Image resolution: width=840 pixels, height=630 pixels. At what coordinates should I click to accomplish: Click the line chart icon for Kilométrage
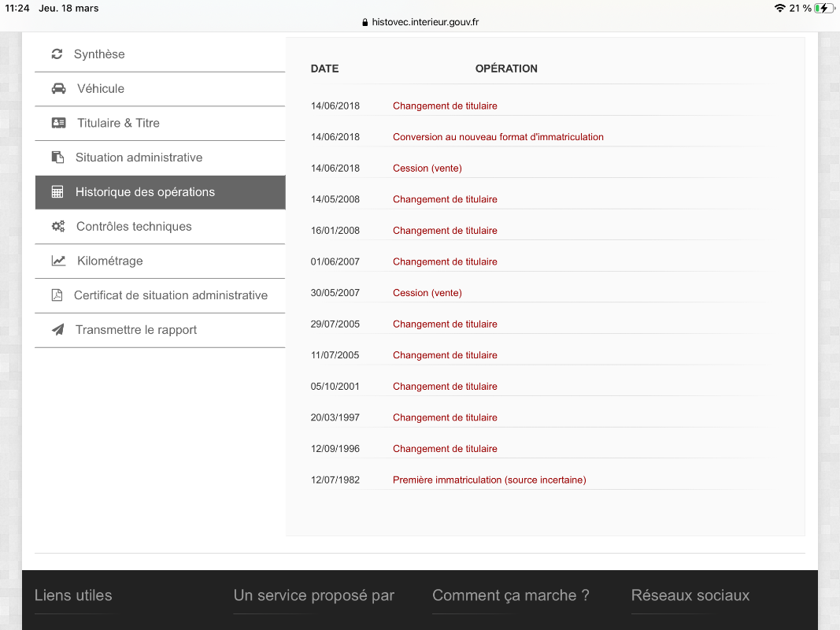58,261
